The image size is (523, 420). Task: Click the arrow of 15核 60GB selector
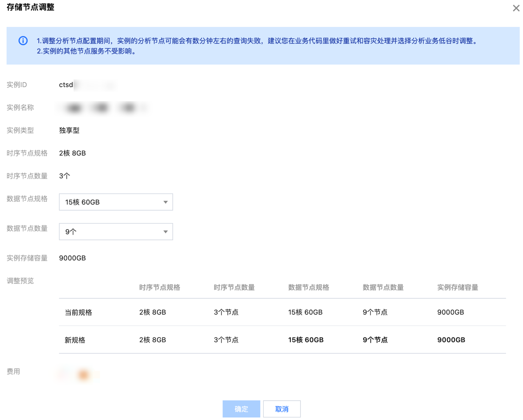165,202
